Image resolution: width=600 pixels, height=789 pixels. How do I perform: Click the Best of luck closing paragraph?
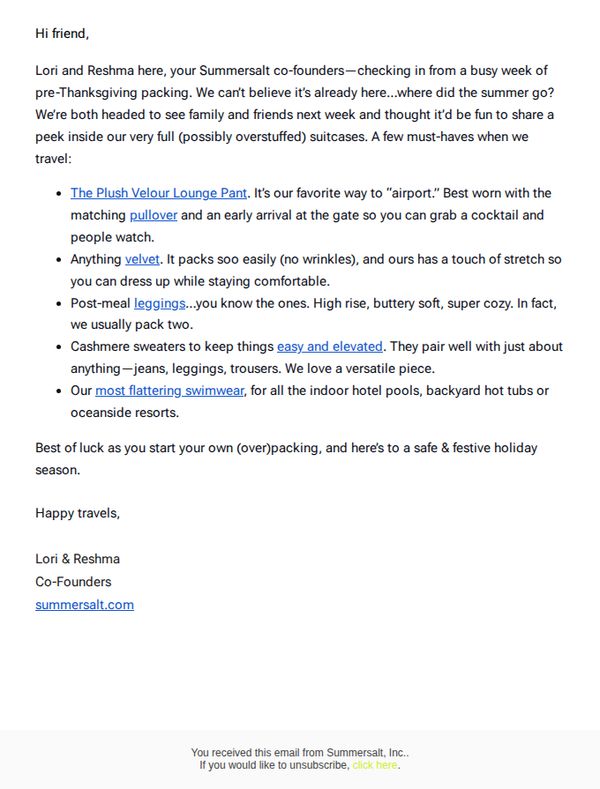tap(286, 459)
